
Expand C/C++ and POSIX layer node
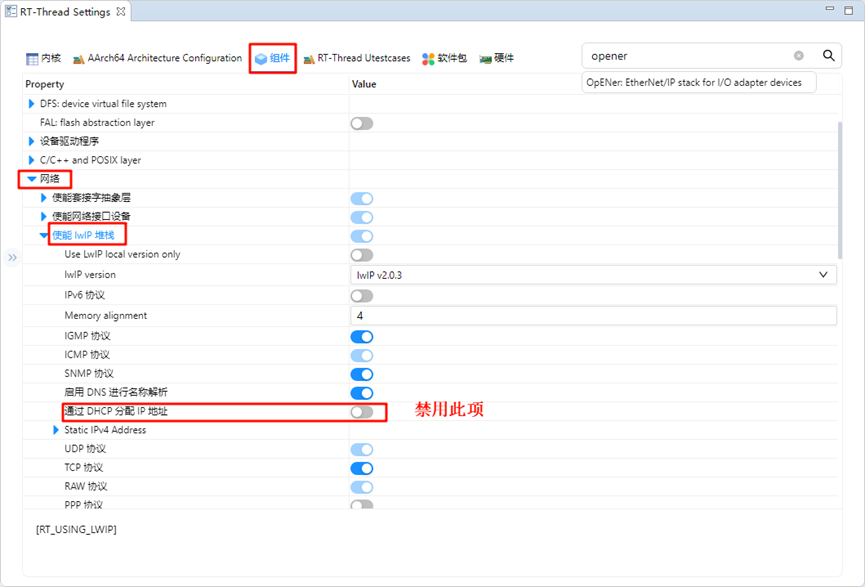[31, 160]
